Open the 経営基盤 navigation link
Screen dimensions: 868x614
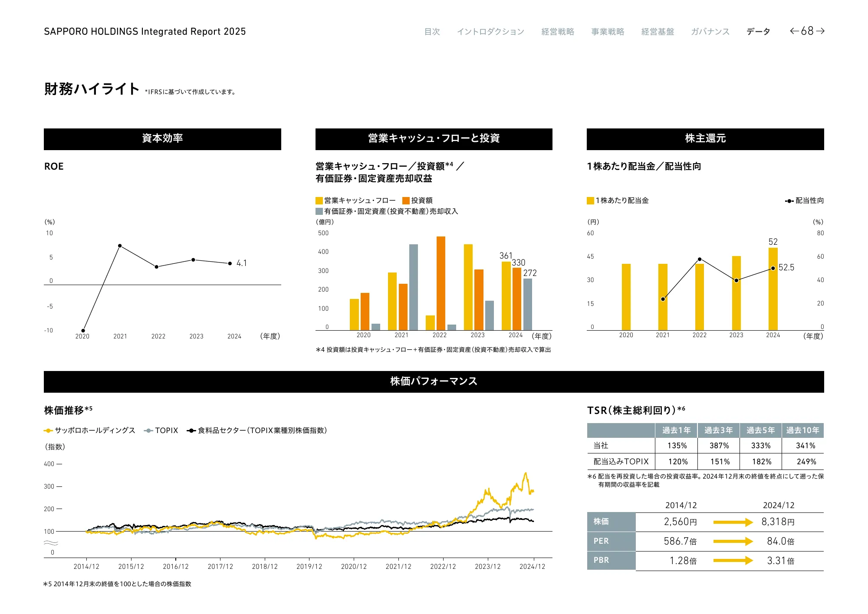(x=658, y=32)
